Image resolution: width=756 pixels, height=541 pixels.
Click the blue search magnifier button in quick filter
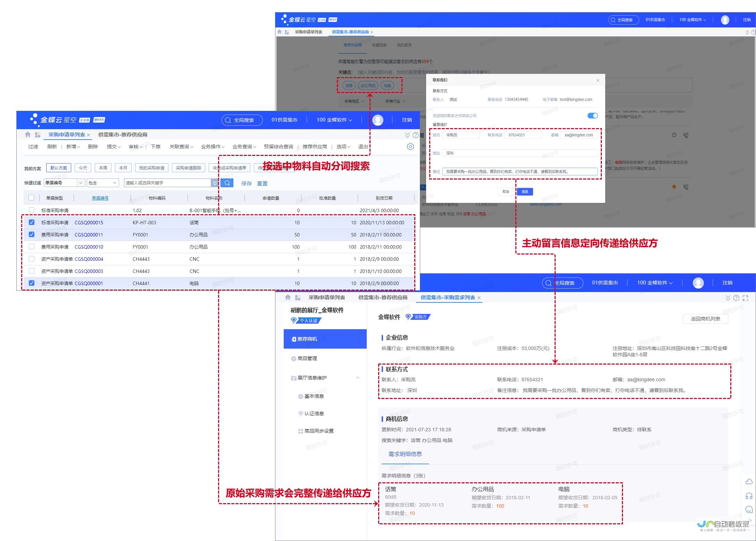227,183
